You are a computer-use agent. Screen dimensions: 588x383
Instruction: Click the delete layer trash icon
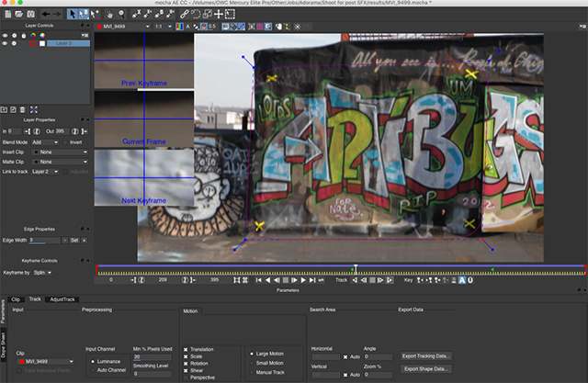(x=22, y=110)
